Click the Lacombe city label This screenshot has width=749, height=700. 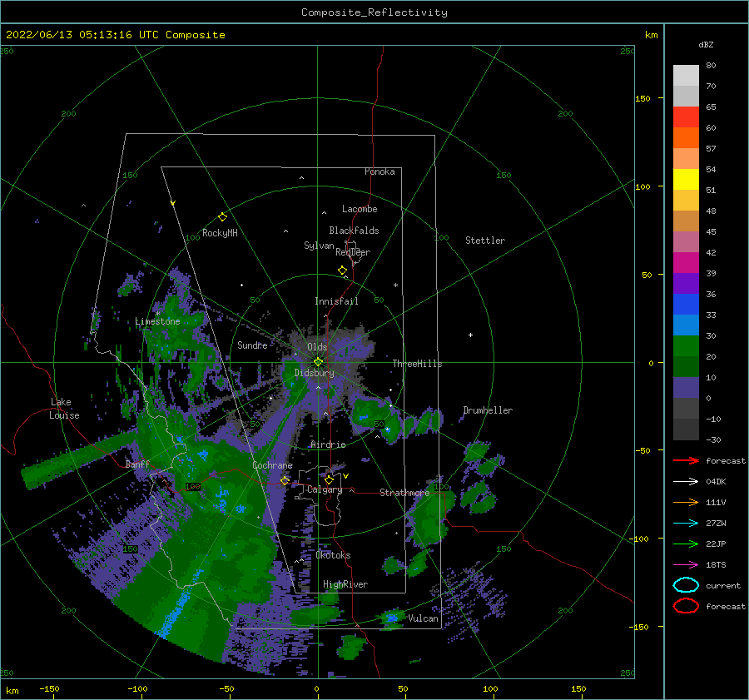[x=360, y=209]
